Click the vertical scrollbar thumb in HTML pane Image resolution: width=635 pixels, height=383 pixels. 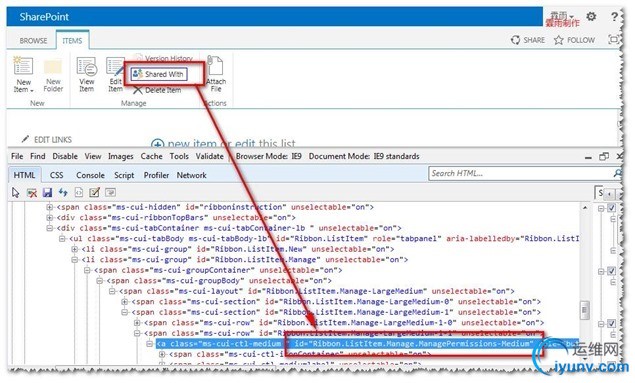coord(584,311)
